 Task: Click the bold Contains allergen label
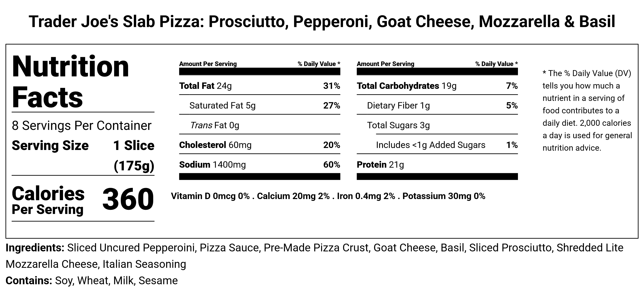pyautogui.click(x=29, y=281)
